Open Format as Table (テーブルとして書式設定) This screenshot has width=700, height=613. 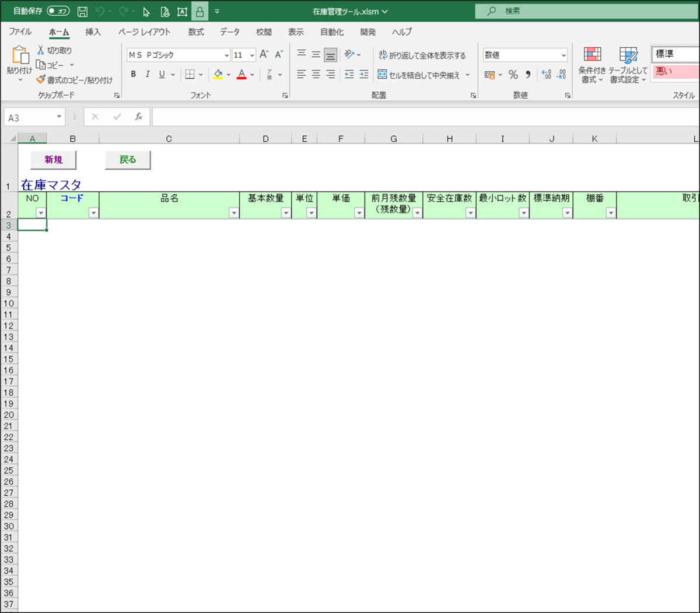(628, 65)
